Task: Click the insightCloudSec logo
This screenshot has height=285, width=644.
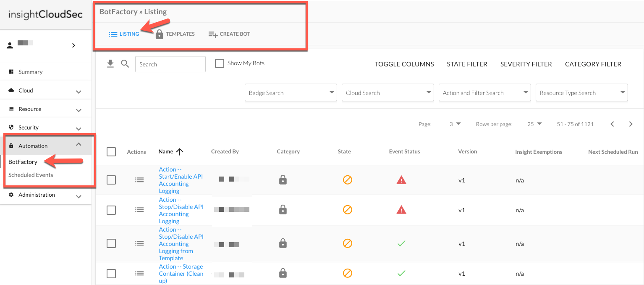Action: point(45,15)
